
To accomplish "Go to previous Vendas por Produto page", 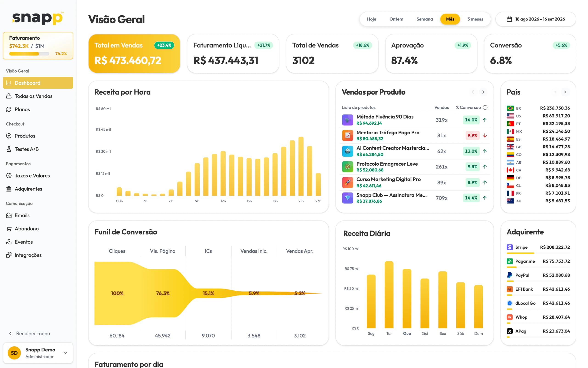I will coord(473,92).
